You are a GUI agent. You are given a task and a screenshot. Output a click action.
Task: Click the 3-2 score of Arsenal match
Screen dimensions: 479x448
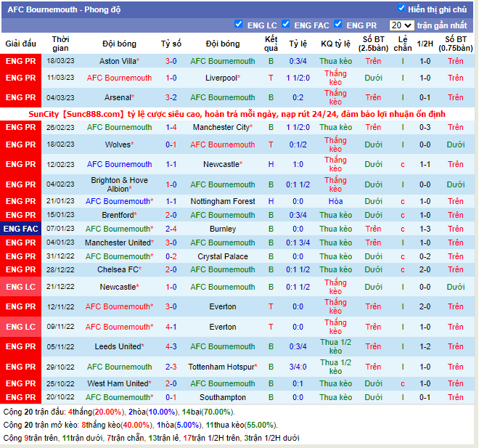tap(171, 97)
